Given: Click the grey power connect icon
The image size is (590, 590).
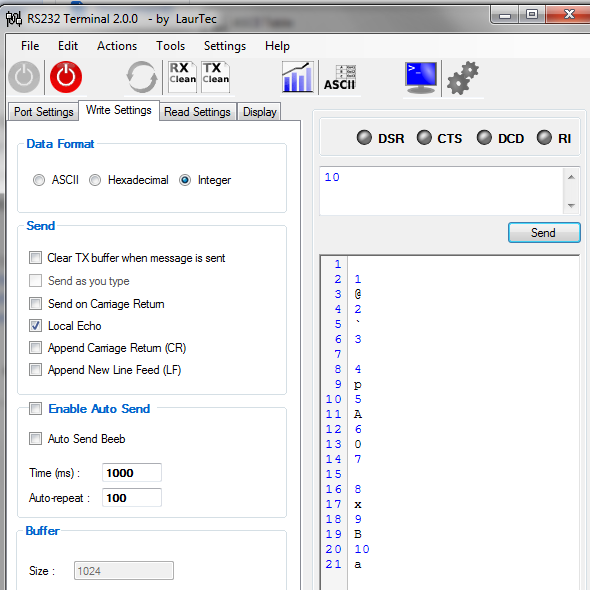Looking at the screenshot, I should [24, 77].
